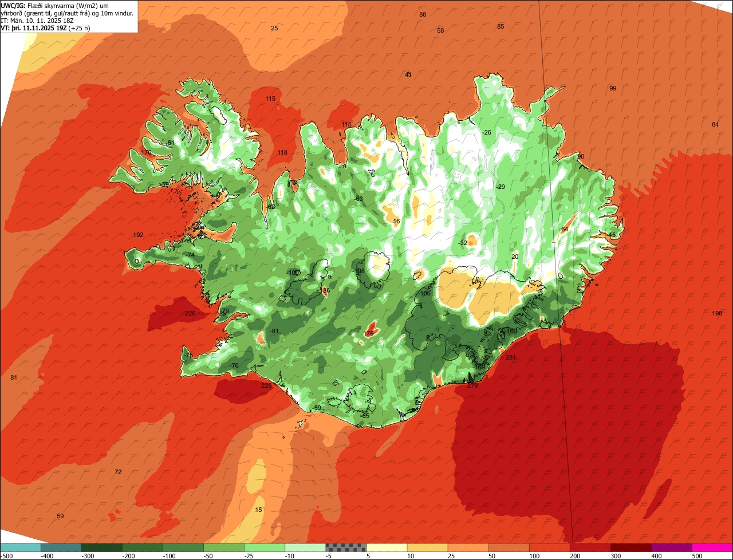Click the dark teal -400 to -300 legend swatch
The height and width of the screenshot is (560, 733).
click(61, 547)
